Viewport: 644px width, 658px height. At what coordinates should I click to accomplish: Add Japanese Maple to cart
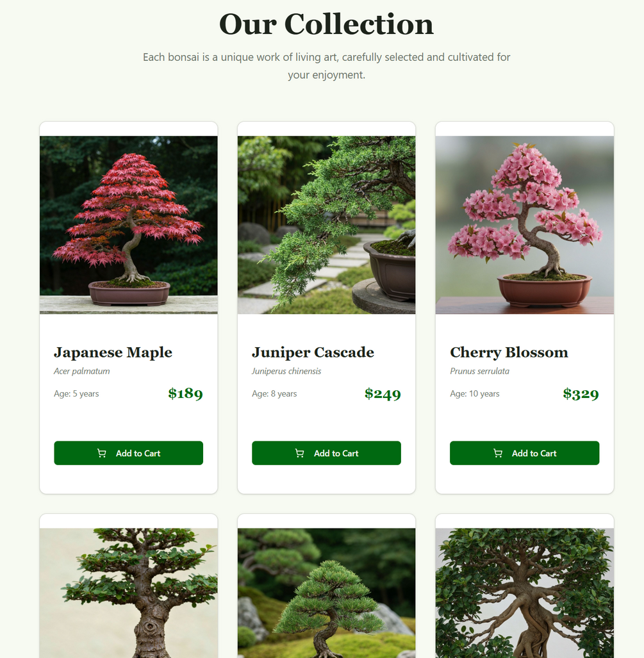[128, 453]
